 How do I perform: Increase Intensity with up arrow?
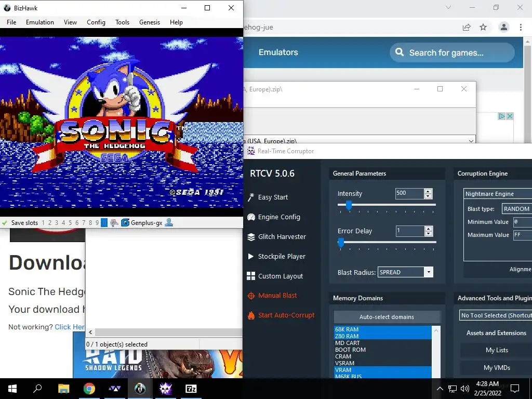[x=428, y=191]
